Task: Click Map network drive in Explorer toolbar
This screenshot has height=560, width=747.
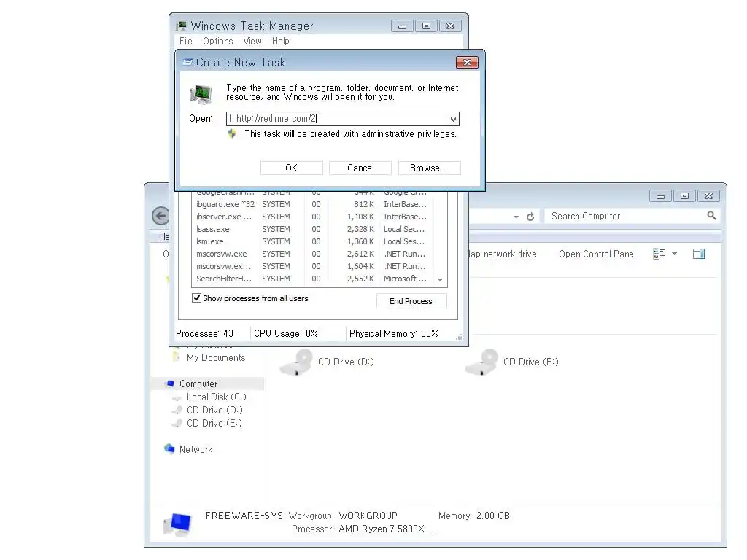Action: pos(503,254)
